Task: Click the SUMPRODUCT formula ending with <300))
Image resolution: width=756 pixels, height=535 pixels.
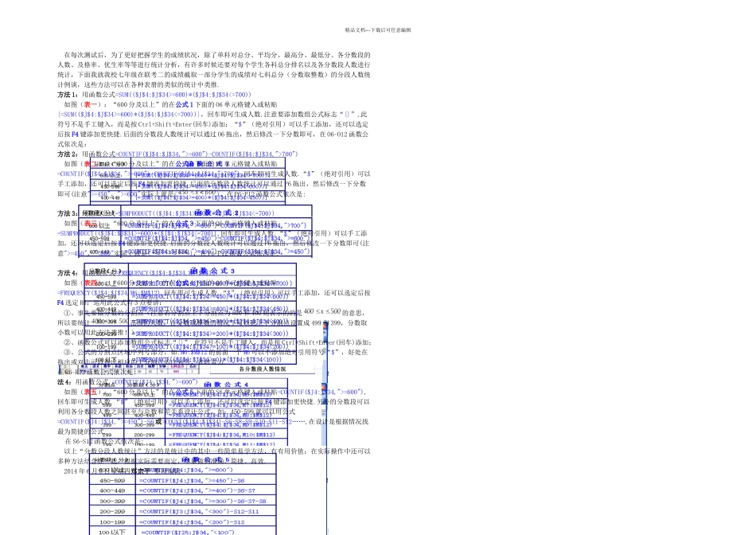Action: (210, 334)
